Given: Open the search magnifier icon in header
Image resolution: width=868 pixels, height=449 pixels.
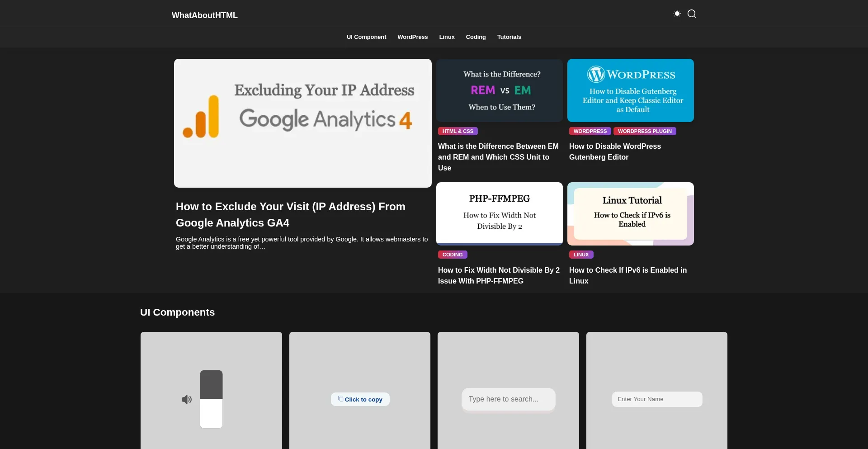Looking at the screenshot, I should 692,14.
